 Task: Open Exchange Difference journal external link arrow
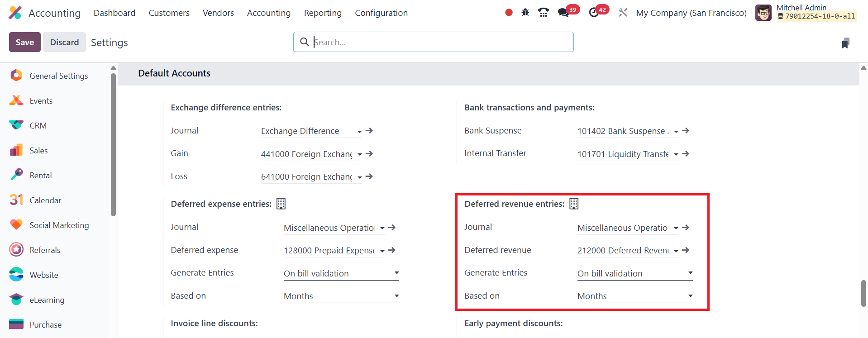point(369,131)
